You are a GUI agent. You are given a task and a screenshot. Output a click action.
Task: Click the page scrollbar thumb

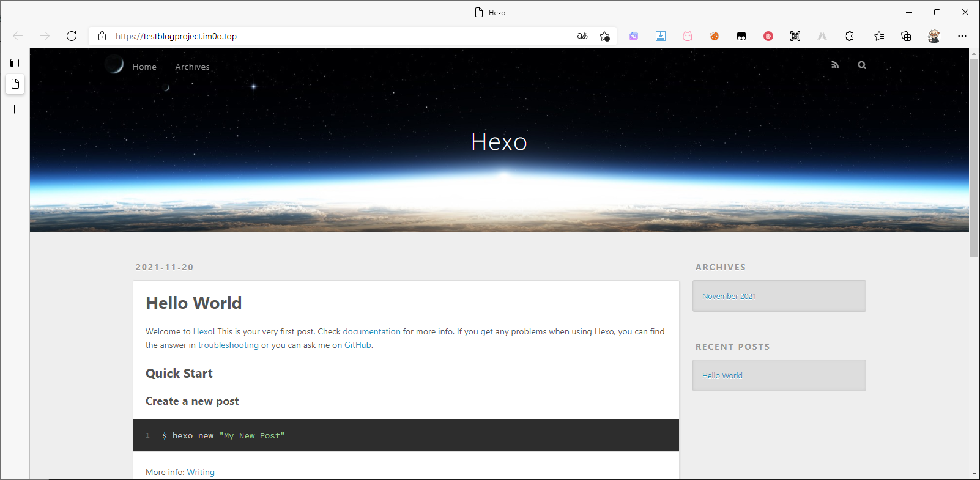point(974,158)
